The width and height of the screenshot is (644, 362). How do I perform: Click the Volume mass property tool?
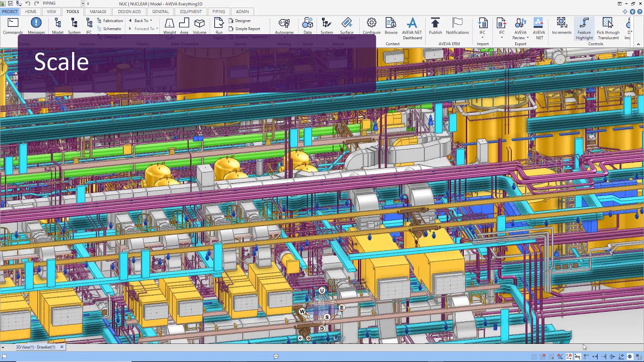tap(199, 26)
